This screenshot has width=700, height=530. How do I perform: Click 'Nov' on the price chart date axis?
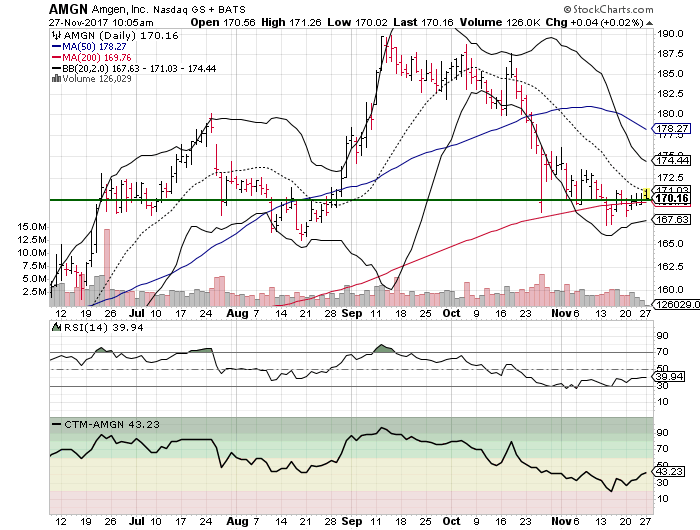562,313
